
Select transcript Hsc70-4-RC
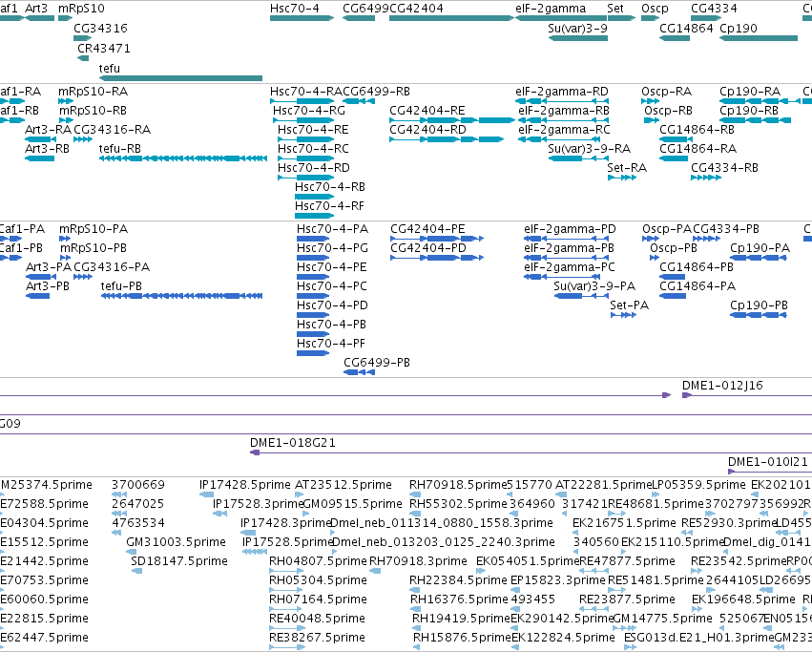click(x=306, y=158)
